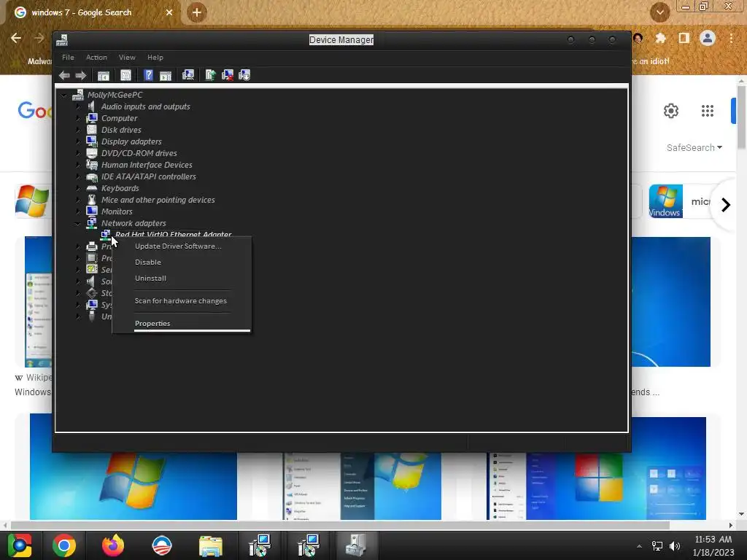Close the windows 7 - Google Search tab

point(169,12)
